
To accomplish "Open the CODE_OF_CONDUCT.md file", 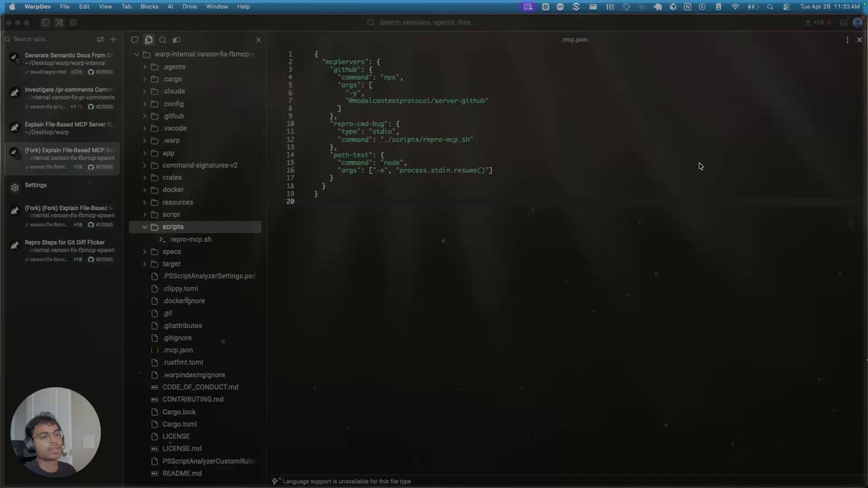I will pyautogui.click(x=195, y=387).
